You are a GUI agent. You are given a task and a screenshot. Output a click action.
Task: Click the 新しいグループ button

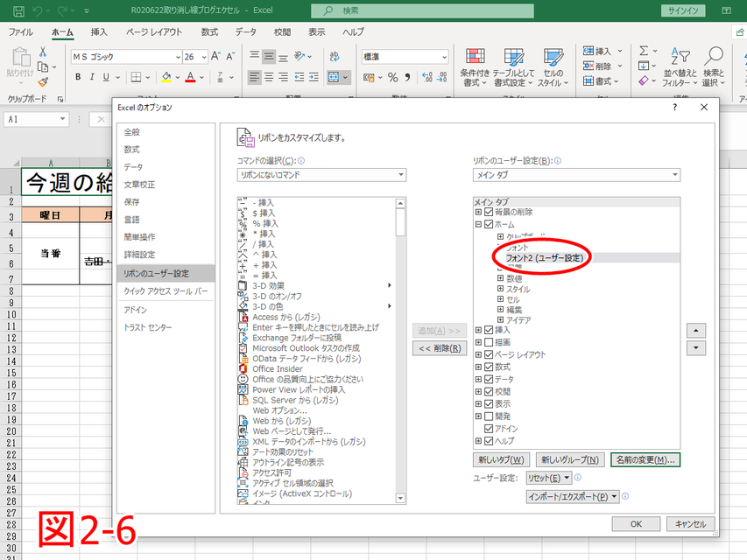point(569,459)
